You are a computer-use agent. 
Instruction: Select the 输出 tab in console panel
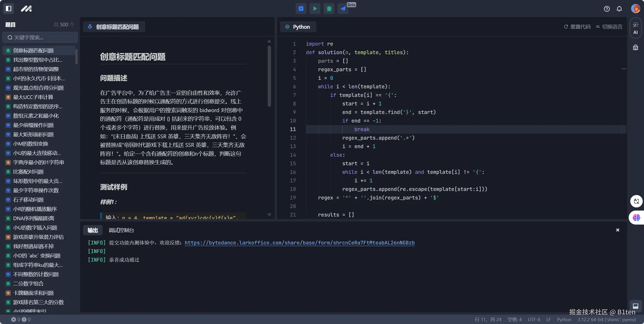pyautogui.click(x=92, y=230)
